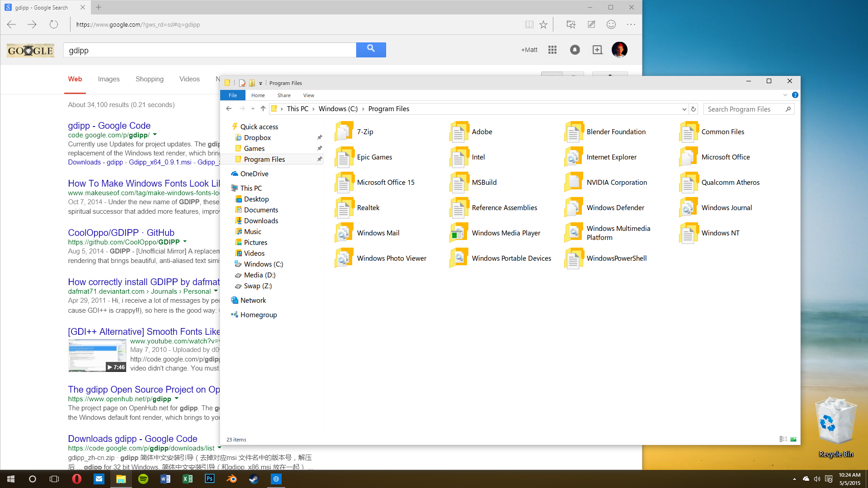Go up one folder level in Explorer
The width and height of the screenshot is (868, 488).
(x=263, y=108)
